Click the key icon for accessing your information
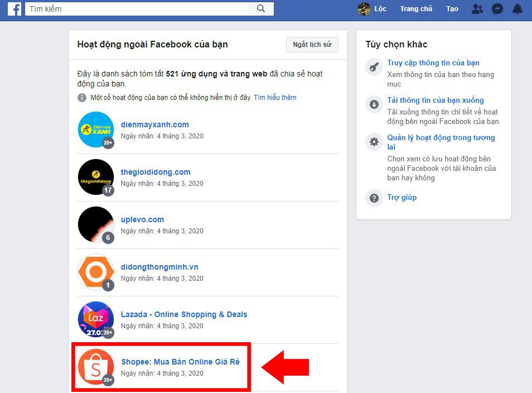The image size is (532, 393). pos(374,66)
